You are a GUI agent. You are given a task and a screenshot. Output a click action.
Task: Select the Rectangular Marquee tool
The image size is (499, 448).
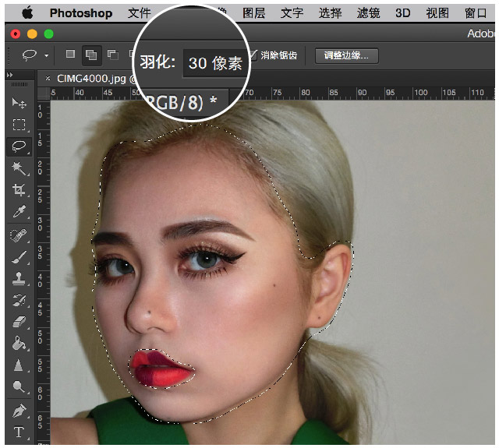19,125
